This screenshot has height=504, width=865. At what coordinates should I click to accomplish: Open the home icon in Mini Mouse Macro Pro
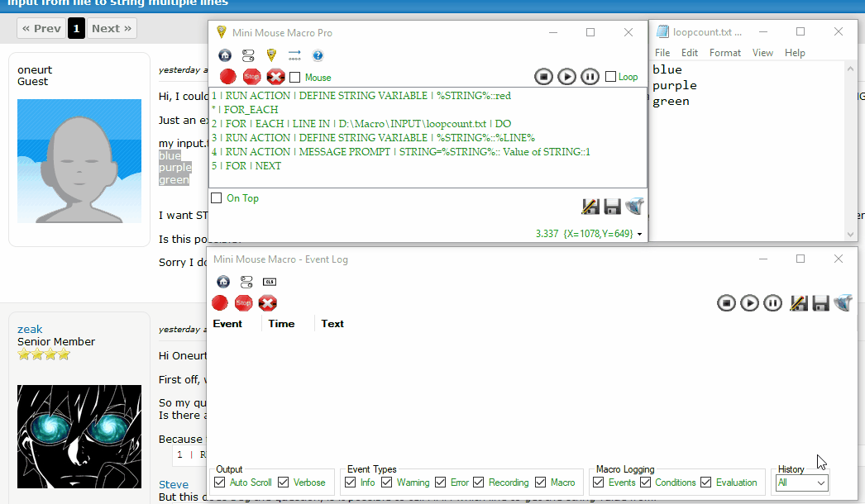(225, 55)
